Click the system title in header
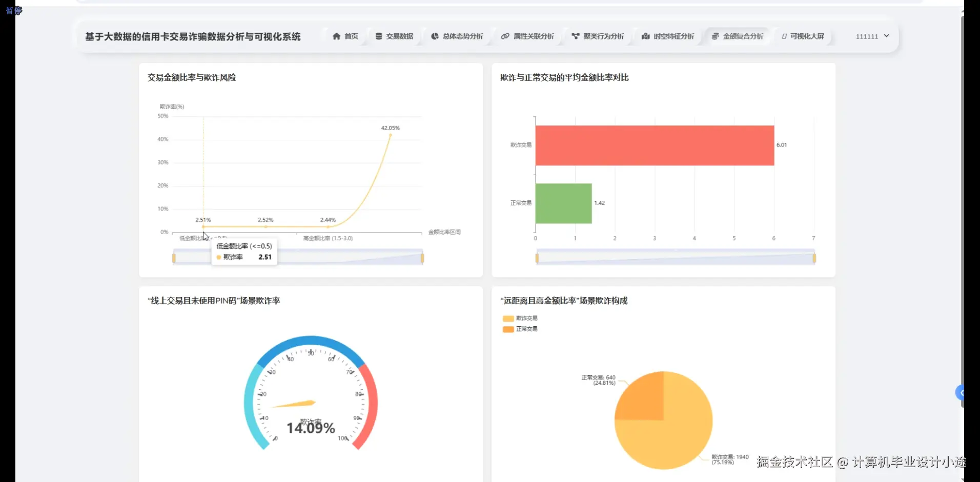 click(193, 37)
